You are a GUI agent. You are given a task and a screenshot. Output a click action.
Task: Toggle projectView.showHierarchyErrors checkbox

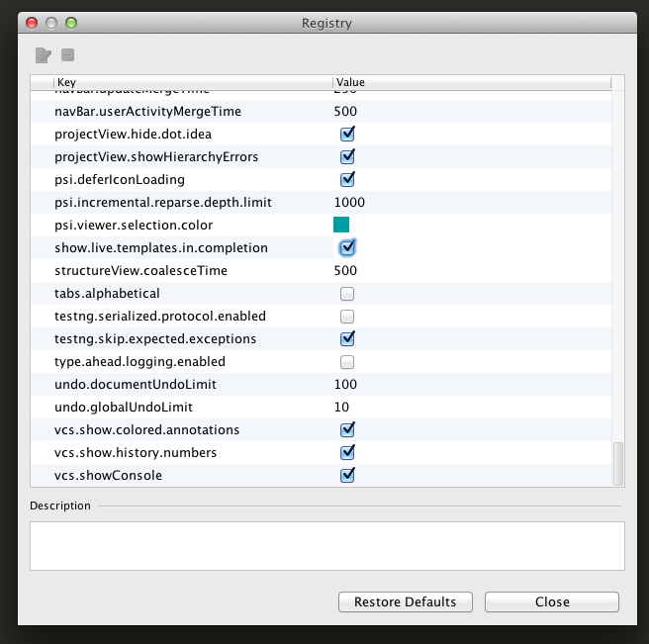coord(347,156)
